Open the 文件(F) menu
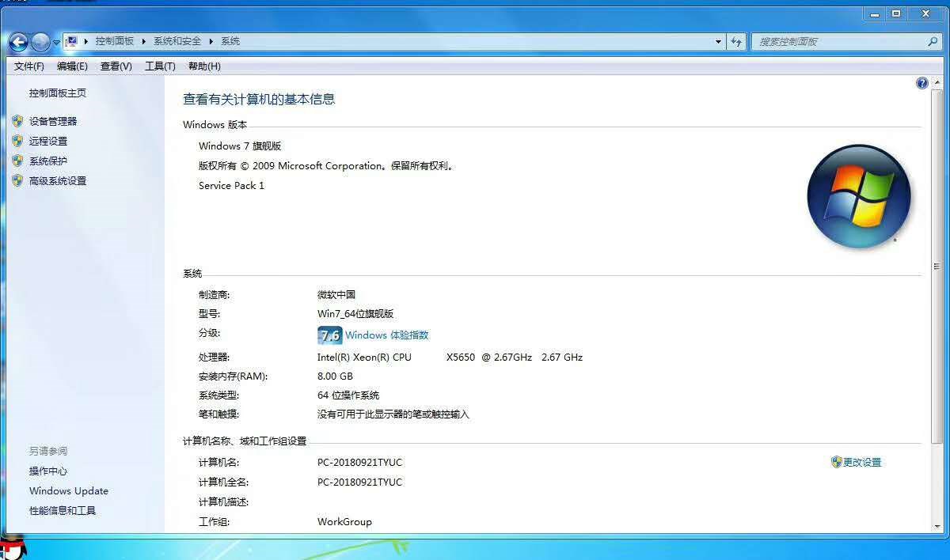 (x=29, y=66)
